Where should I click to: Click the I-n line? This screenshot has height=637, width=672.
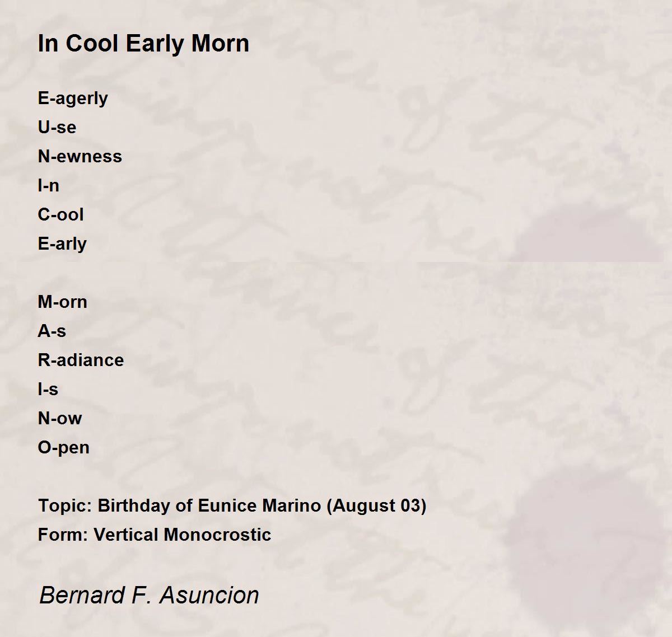click(49, 185)
